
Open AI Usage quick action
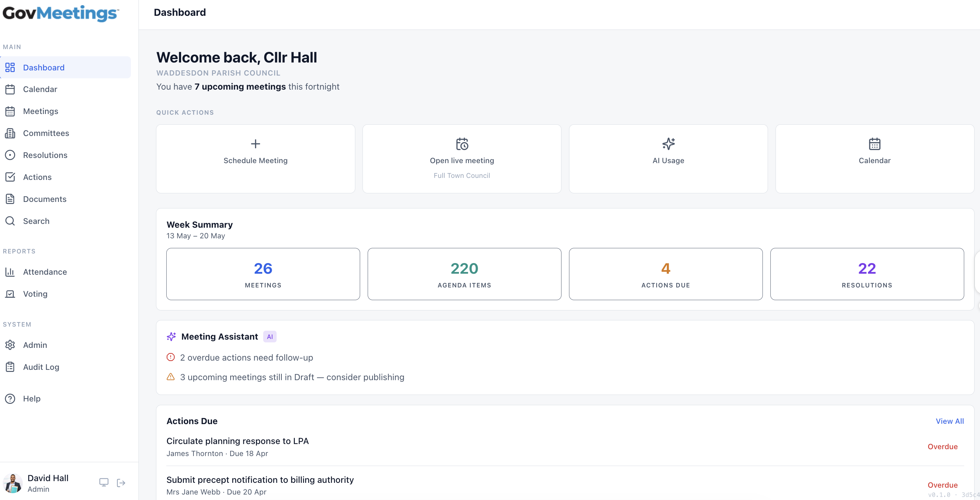coord(668,159)
